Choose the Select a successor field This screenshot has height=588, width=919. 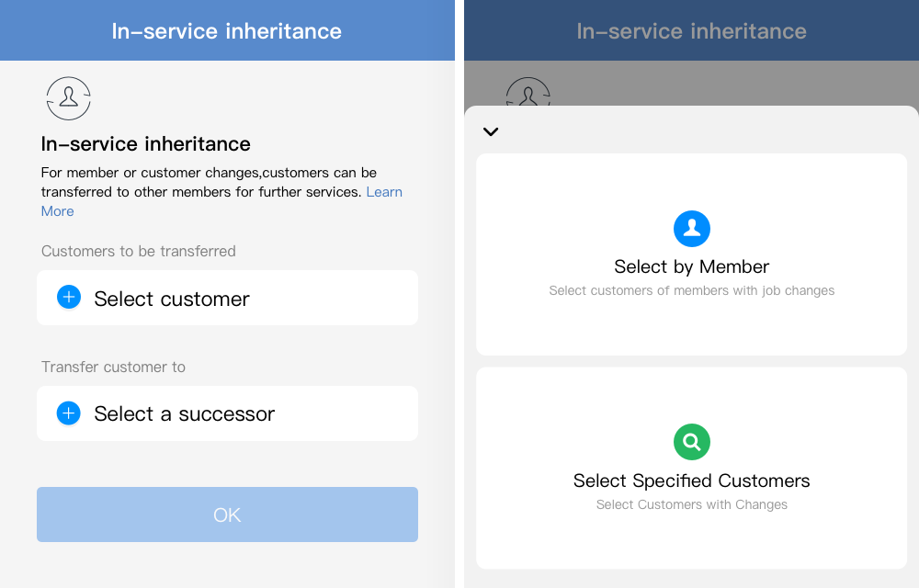click(x=227, y=413)
